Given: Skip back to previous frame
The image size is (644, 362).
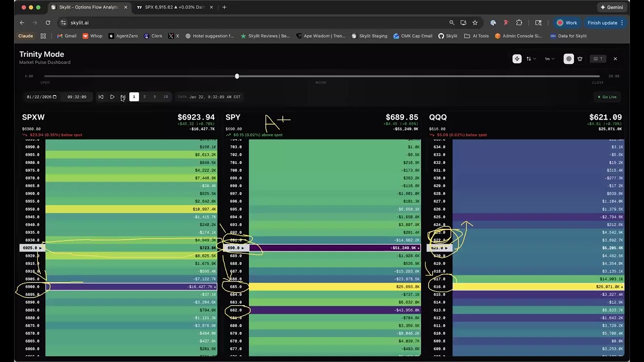Looking at the screenshot, I should point(101,97).
